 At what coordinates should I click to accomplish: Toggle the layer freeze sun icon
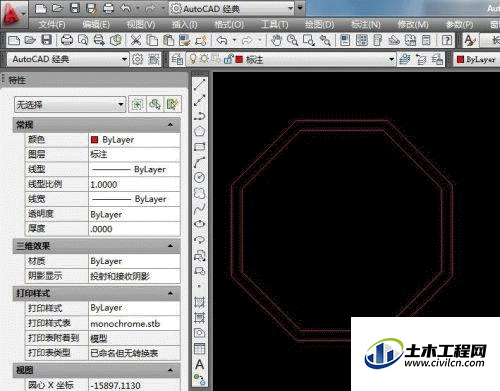(204, 59)
